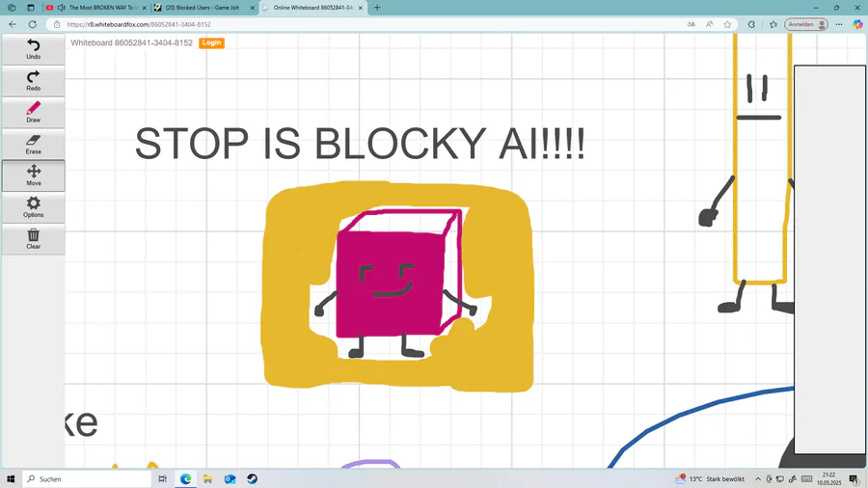868x488 pixels.
Task: Open the tab actions menu icon
Action: coord(31,8)
